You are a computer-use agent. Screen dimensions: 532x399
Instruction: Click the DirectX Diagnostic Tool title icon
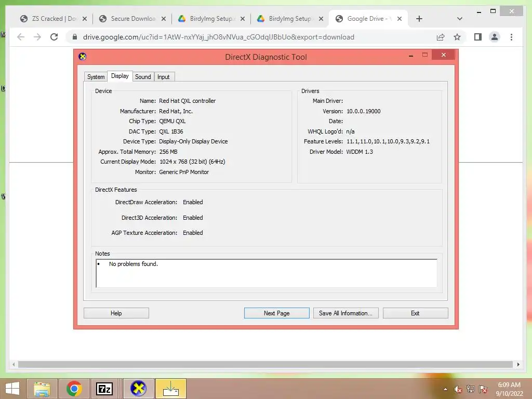click(x=83, y=56)
